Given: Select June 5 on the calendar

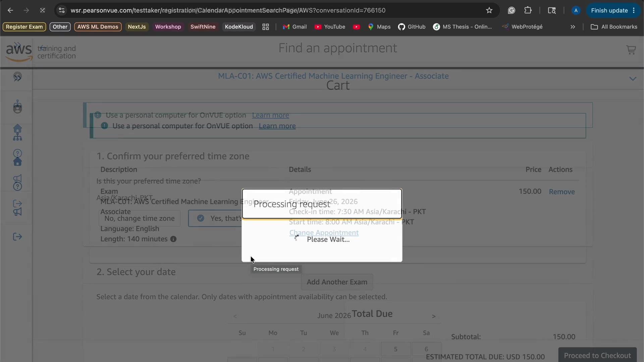Looking at the screenshot, I should pos(396,349).
